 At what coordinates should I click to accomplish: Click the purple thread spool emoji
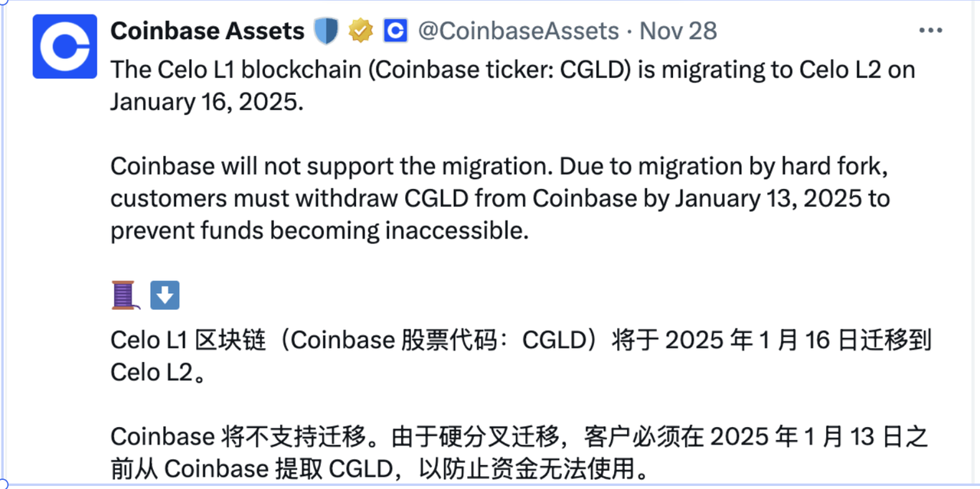125,295
